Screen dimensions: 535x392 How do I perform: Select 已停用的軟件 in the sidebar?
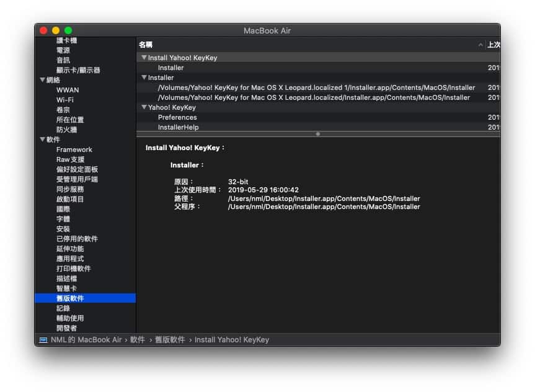77,238
